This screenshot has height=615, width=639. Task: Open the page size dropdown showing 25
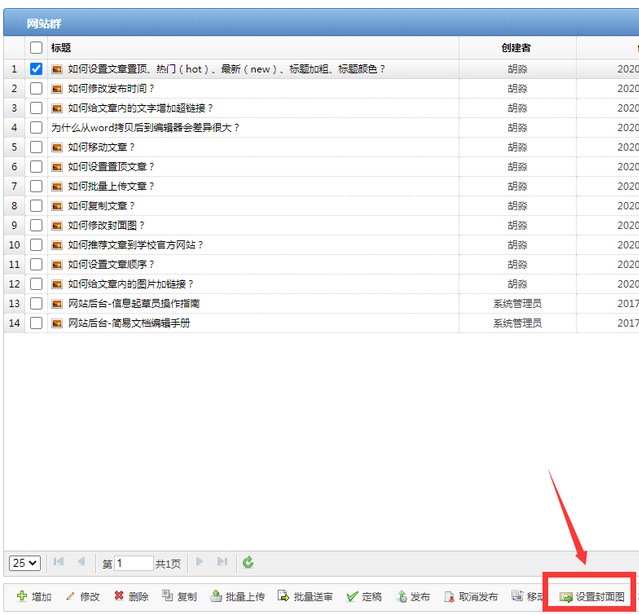[25, 563]
